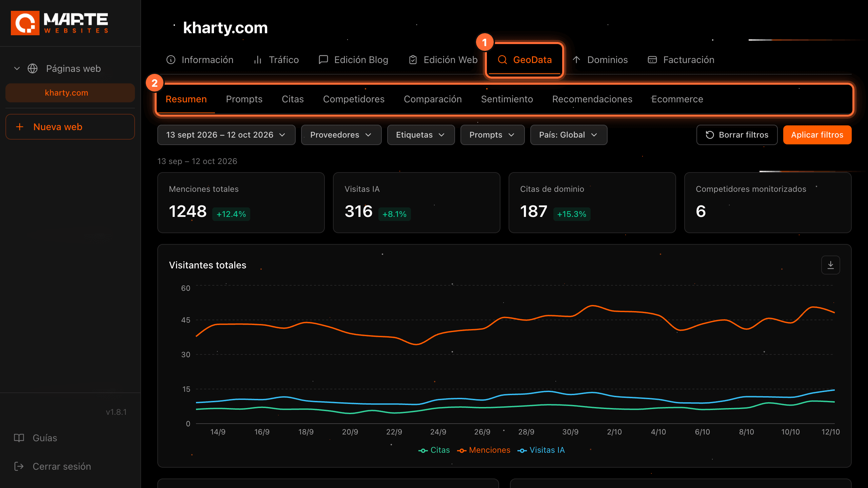Viewport: 868px width, 488px height.
Task: Select kharty.com in the sidebar
Action: pyautogui.click(x=70, y=93)
